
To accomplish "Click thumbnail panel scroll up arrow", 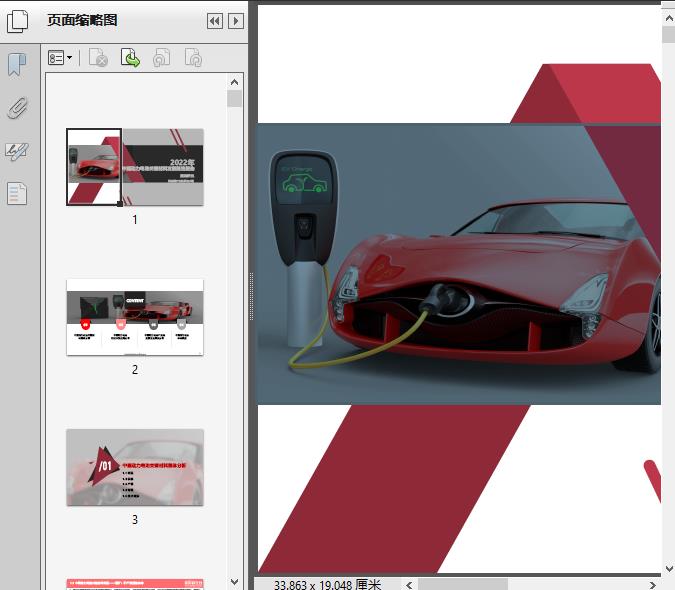I will click(235, 82).
